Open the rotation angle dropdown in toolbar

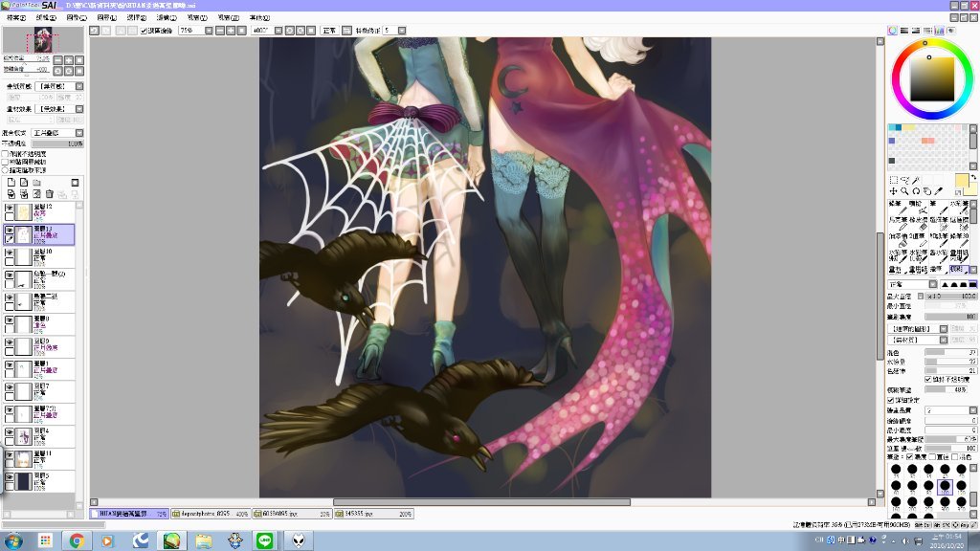pyautogui.click(x=278, y=30)
